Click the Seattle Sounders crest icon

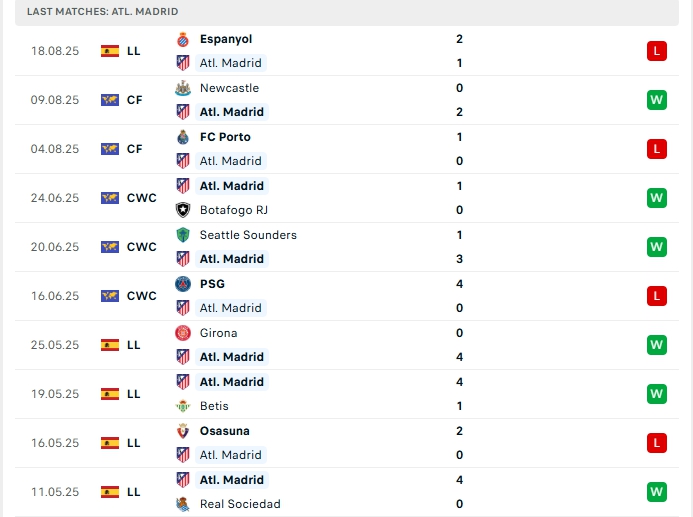[183, 235]
